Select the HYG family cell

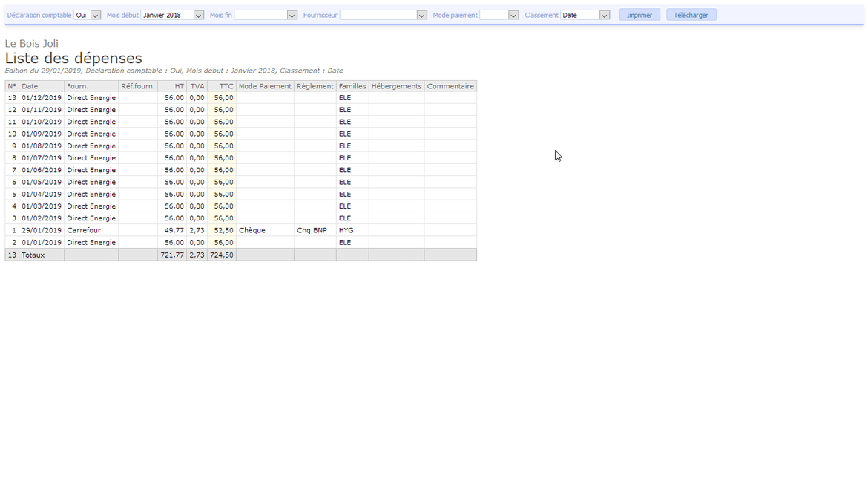tap(346, 230)
